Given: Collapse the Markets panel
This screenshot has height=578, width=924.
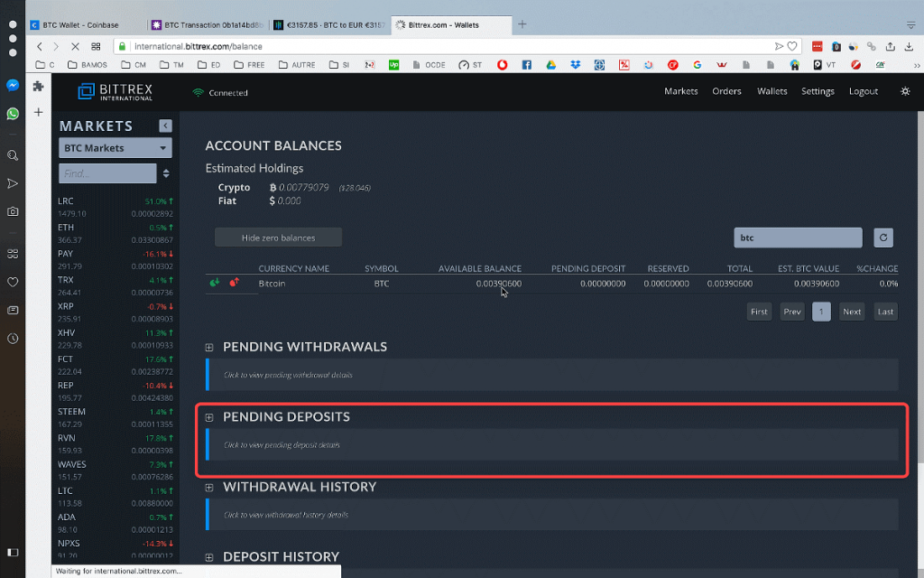Looking at the screenshot, I should tap(166, 126).
